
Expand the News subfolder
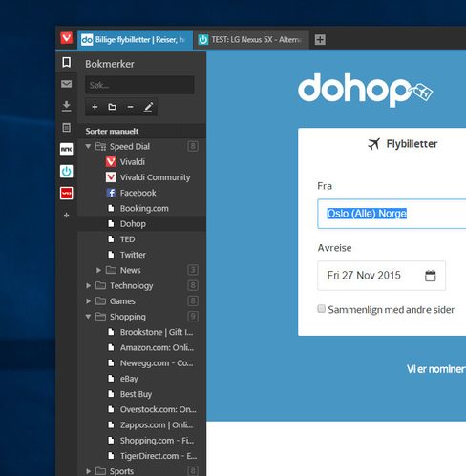98,270
